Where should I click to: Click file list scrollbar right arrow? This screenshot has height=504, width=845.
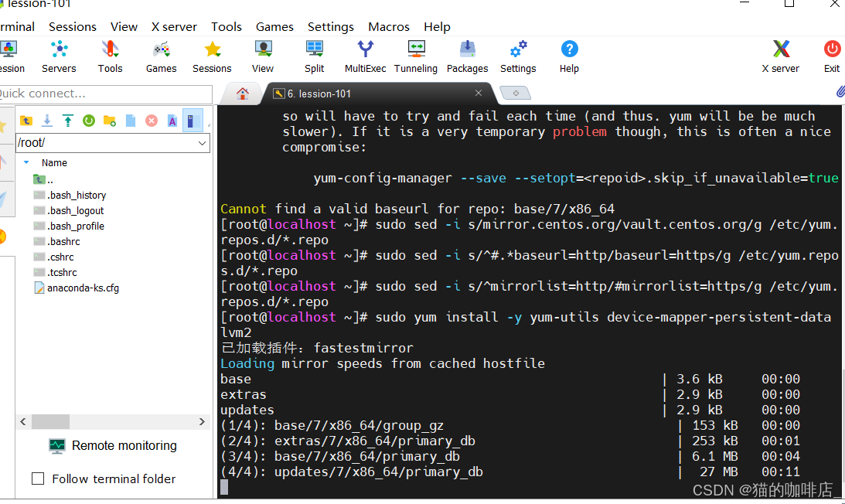(202, 421)
